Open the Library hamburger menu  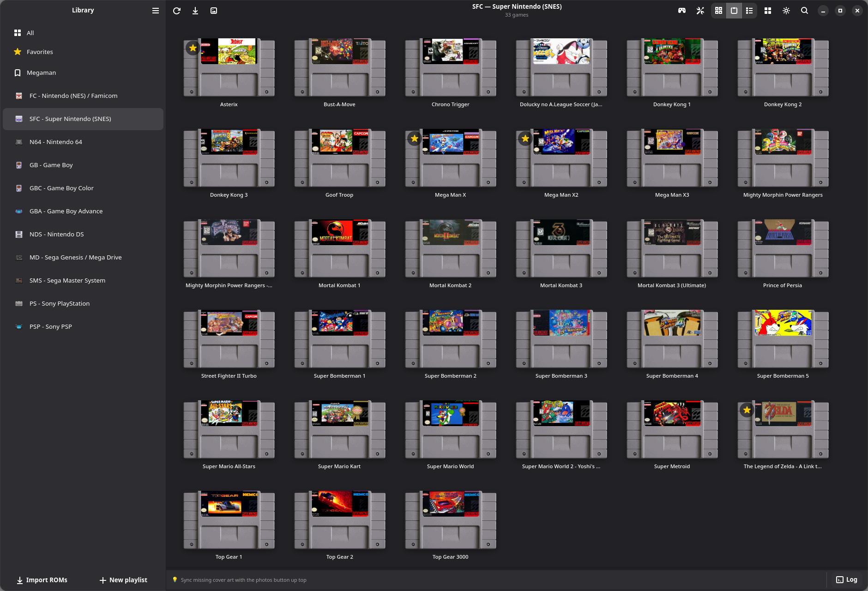(x=156, y=11)
